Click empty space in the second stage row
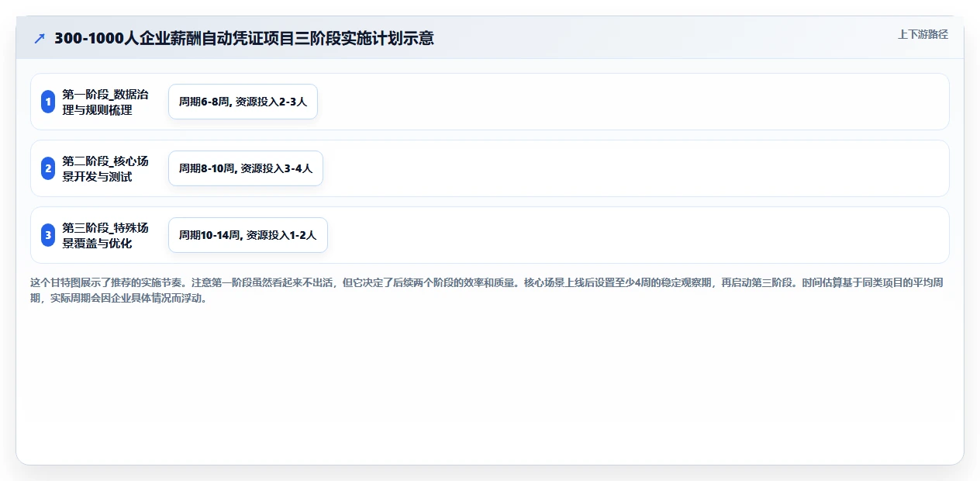 click(634, 168)
